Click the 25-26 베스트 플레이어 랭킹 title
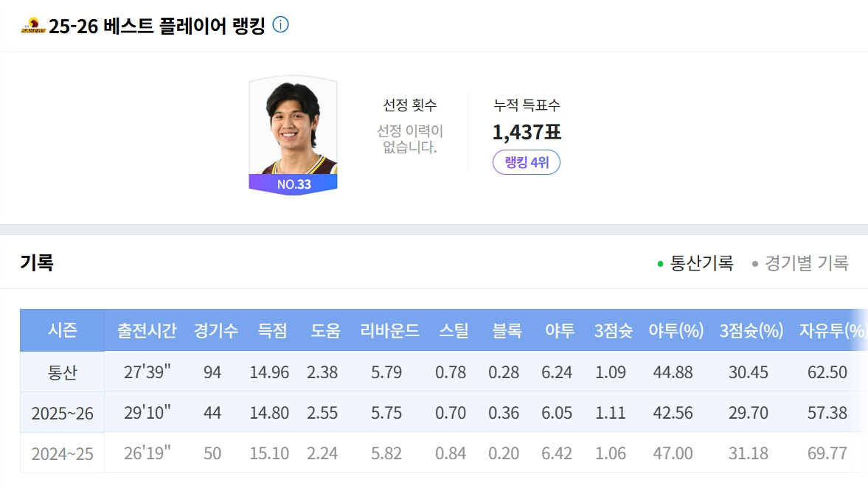Image resolution: width=868 pixels, height=488 pixels. pos(156,26)
